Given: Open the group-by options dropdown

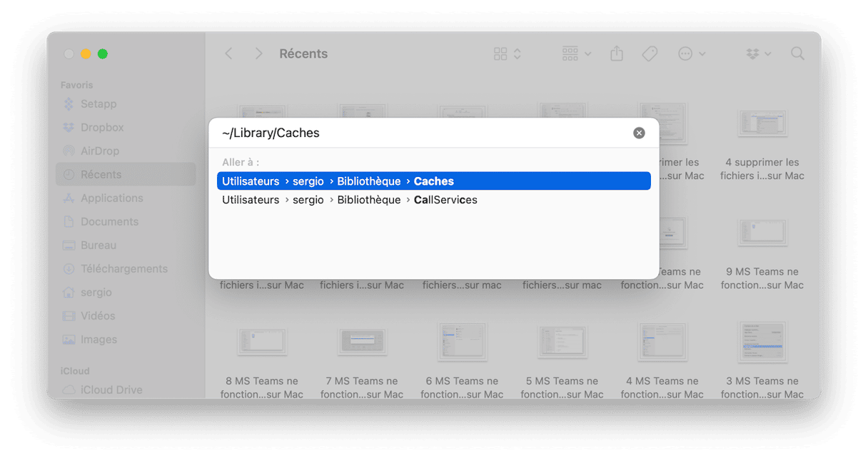Looking at the screenshot, I should coord(577,54).
